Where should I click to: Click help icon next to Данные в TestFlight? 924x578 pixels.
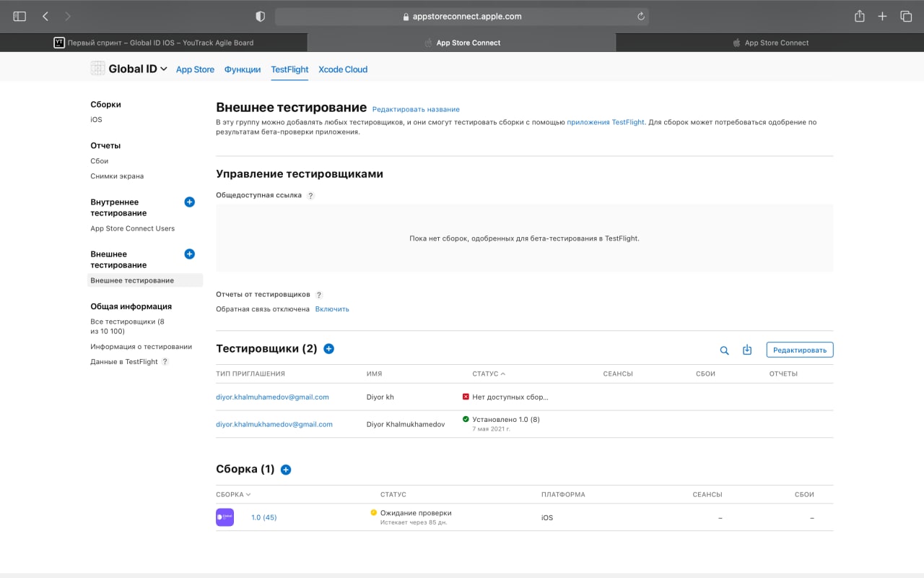point(165,362)
